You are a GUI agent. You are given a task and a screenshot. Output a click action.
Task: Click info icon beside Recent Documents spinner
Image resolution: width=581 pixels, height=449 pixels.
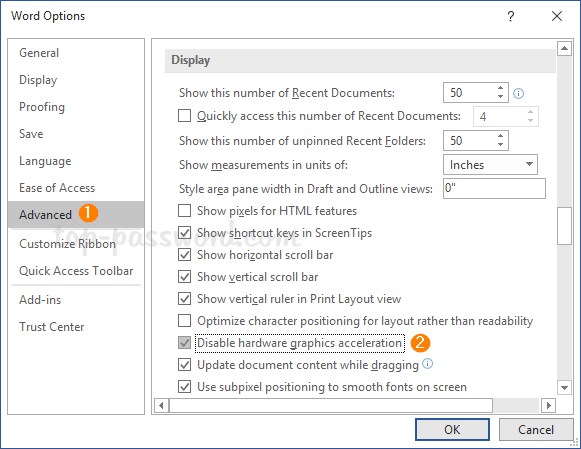point(518,93)
